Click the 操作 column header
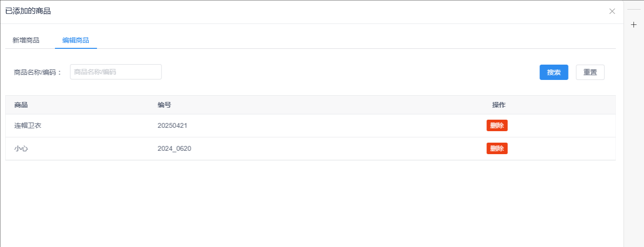Image resolution: width=644 pixels, height=247 pixels. 499,105
